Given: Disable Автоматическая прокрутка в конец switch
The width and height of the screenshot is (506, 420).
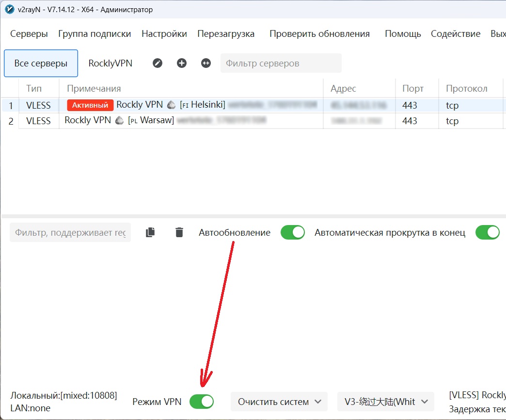Looking at the screenshot, I should point(487,232).
